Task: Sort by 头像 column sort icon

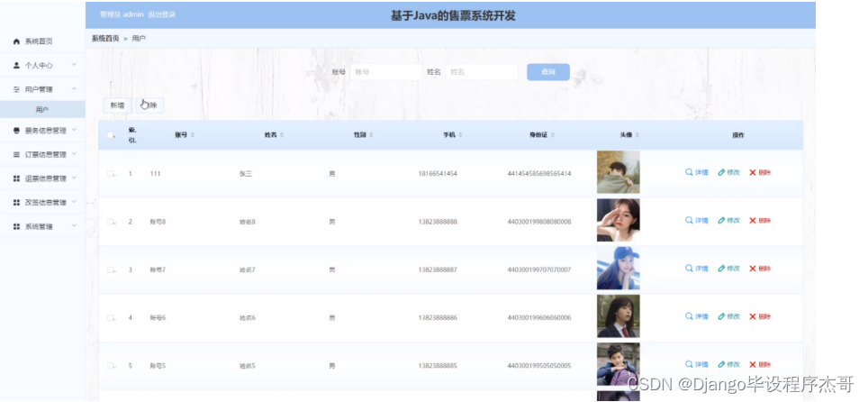Action: coord(637,135)
